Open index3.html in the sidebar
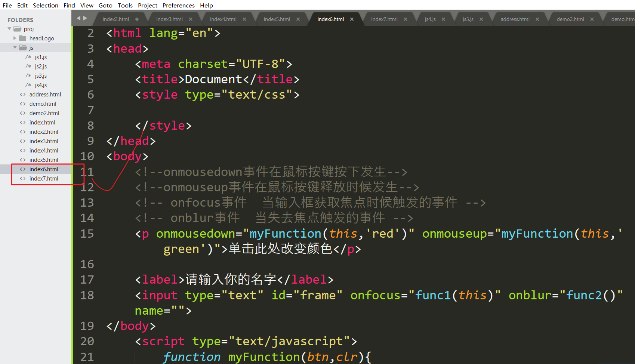 44,141
